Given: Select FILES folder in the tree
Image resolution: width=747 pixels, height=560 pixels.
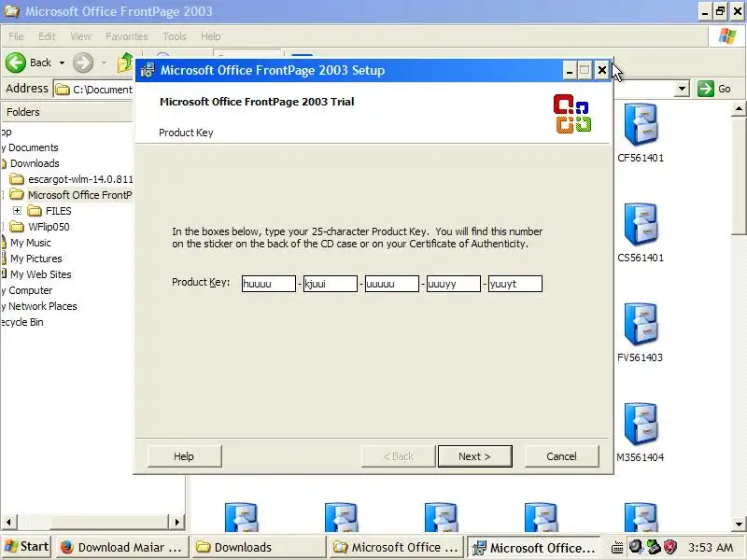Looking at the screenshot, I should pyautogui.click(x=49, y=211).
